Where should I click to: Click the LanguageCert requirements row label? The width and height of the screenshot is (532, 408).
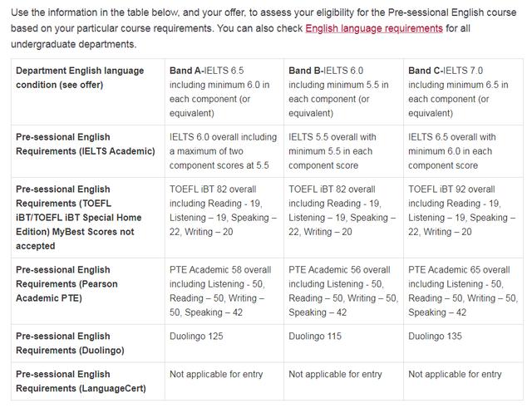click(88, 381)
